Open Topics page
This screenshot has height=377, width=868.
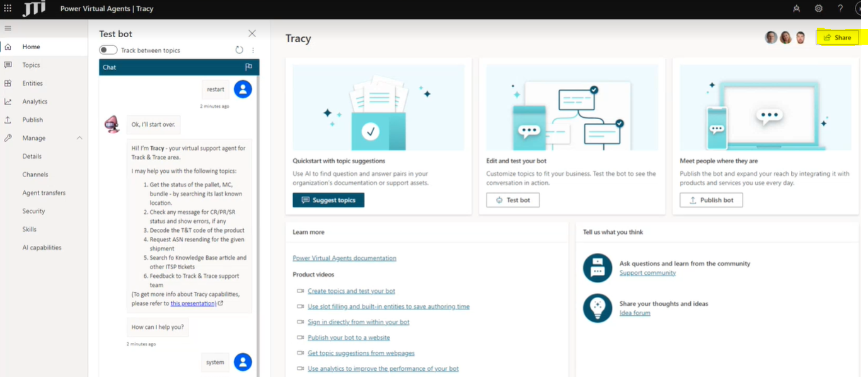[31, 65]
